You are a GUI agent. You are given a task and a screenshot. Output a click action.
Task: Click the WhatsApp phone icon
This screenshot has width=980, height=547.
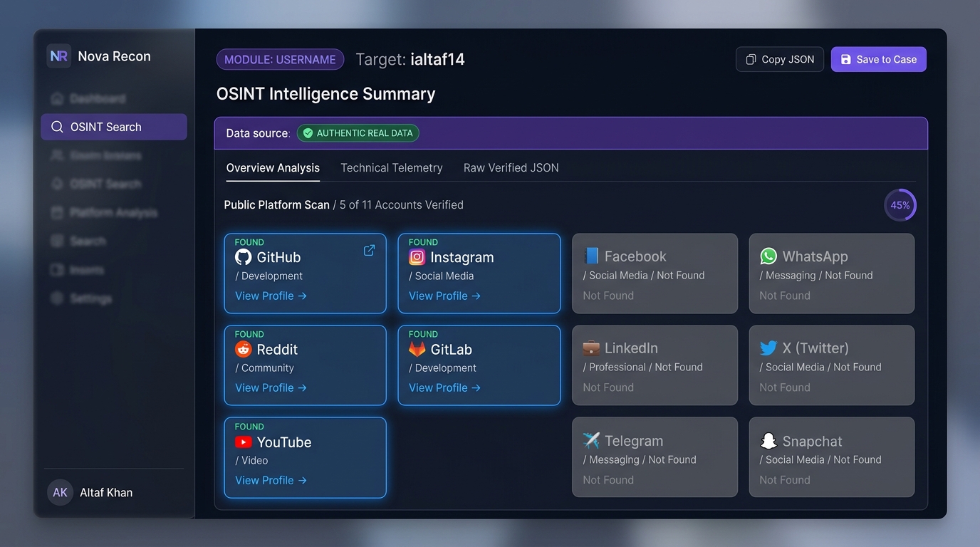768,256
